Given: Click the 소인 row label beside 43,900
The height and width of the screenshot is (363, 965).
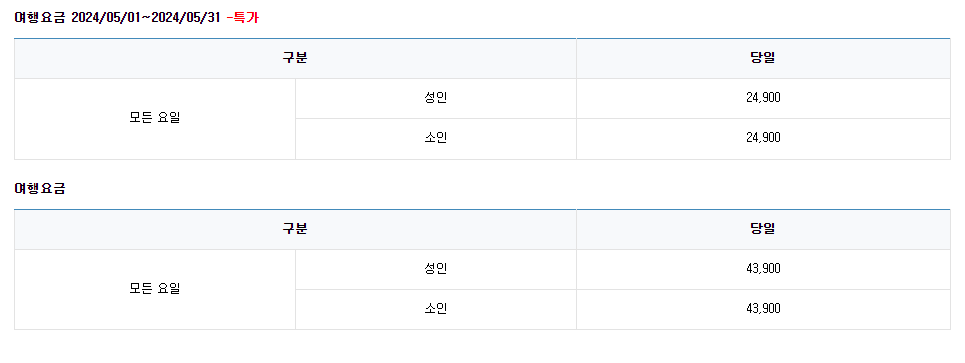Looking at the screenshot, I should (436, 309).
